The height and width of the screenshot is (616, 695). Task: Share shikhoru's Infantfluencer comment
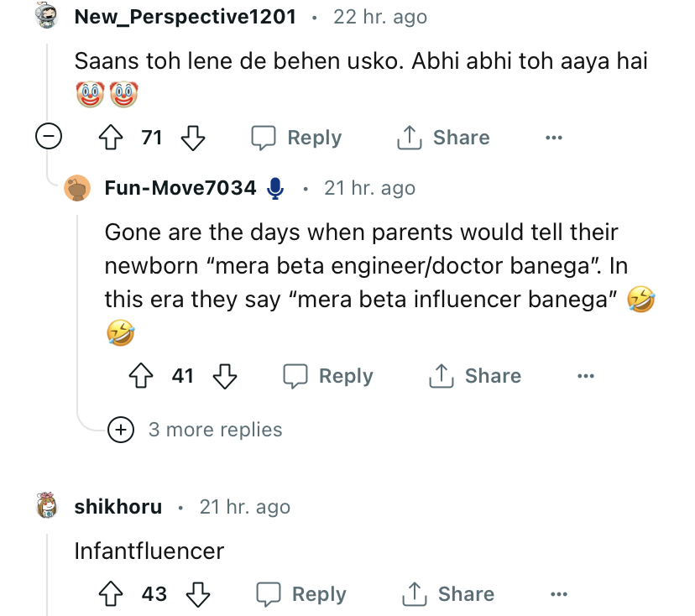point(448,594)
